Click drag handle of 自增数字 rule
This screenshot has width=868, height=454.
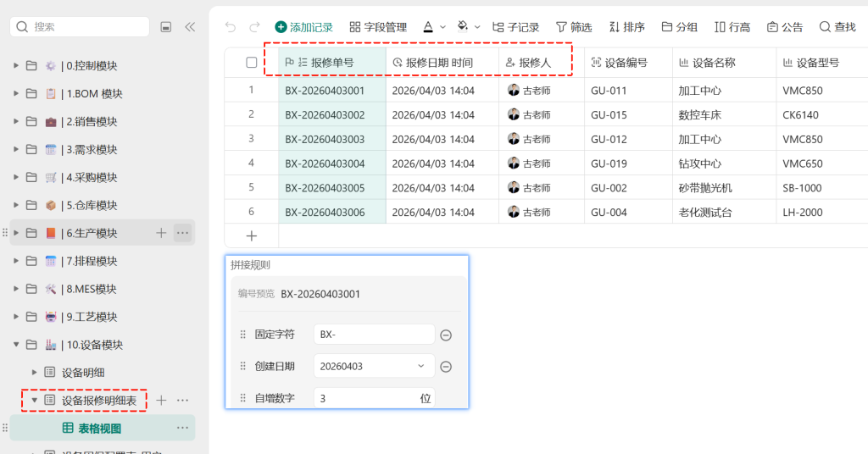pyautogui.click(x=242, y=398)
